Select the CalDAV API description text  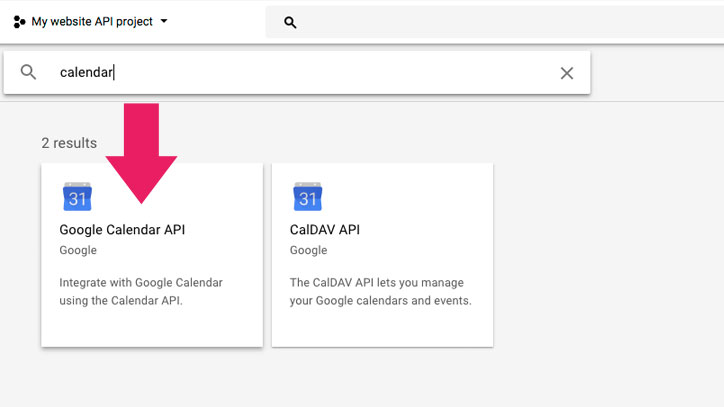[x=380, y=291]
